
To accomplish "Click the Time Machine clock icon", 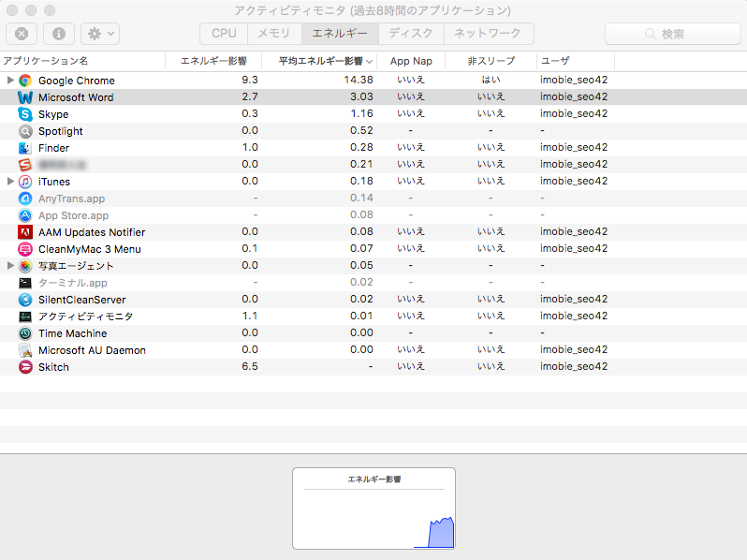I will point(25,333).
